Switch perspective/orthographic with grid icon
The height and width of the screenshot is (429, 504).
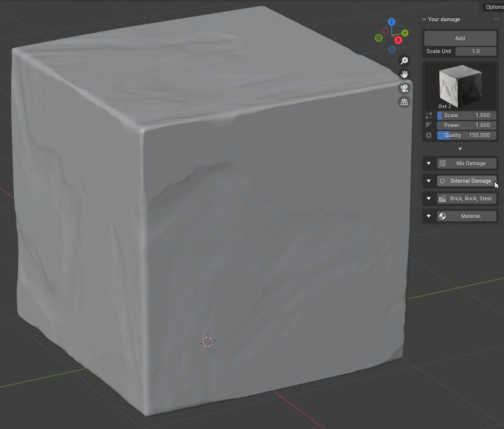click(x=404, y=102)
